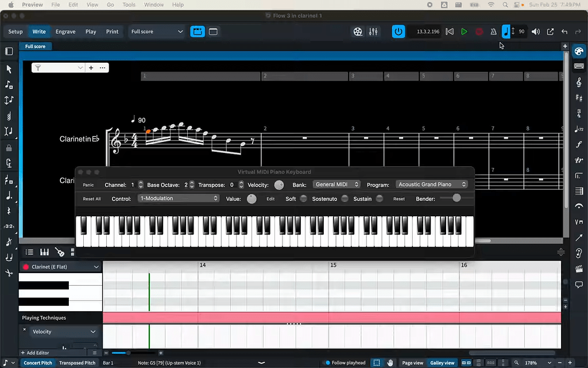Select the rest input tool
The image size is (588, 368).
(x=9, y=210)
